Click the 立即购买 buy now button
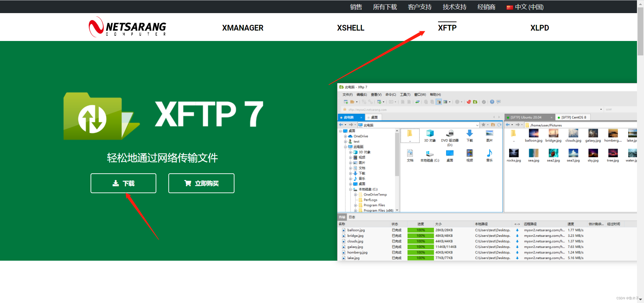Image resolution: width=644 pixels, height=303 pixels. (201, 183)
